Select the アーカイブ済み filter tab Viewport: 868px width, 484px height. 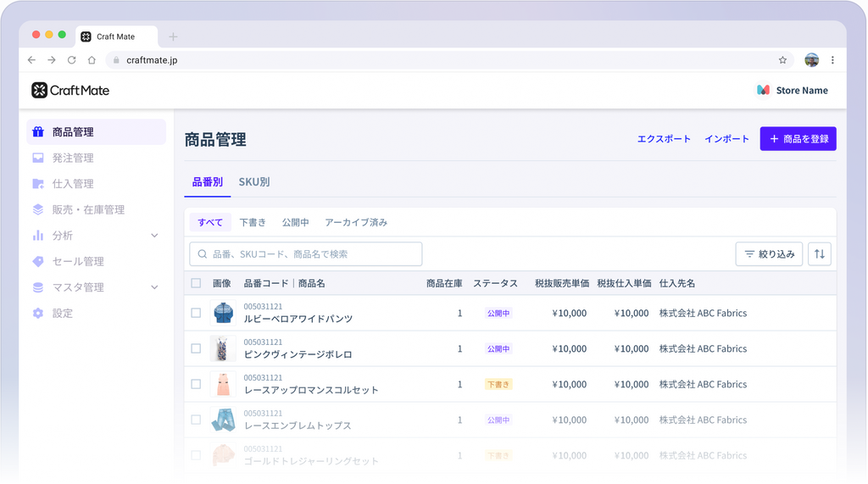coord(356,223)
